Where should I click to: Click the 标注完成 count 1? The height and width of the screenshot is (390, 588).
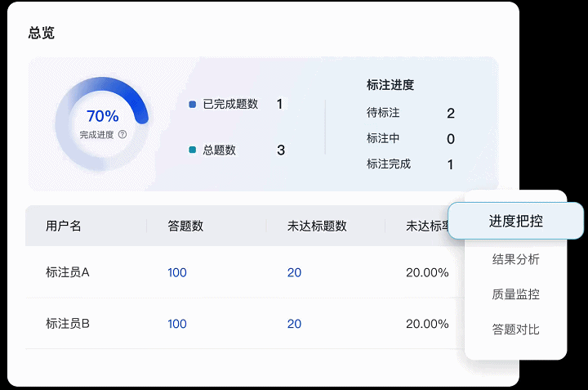[x=450, y=164]
